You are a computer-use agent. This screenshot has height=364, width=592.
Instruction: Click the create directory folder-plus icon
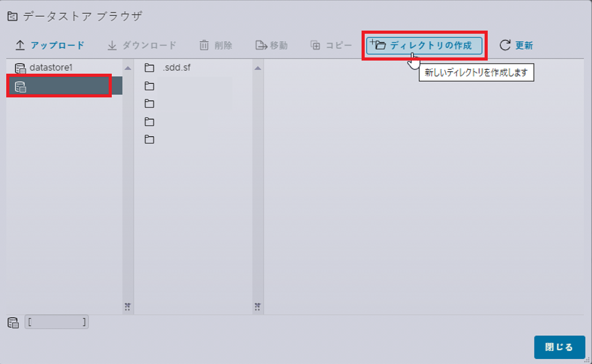point(378,44)
